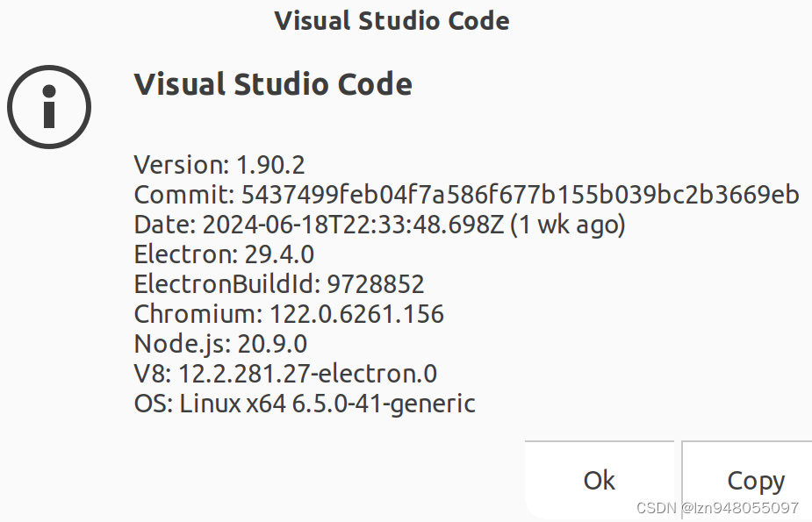Select the Version: 1.90.2 text line

point(220,164)
